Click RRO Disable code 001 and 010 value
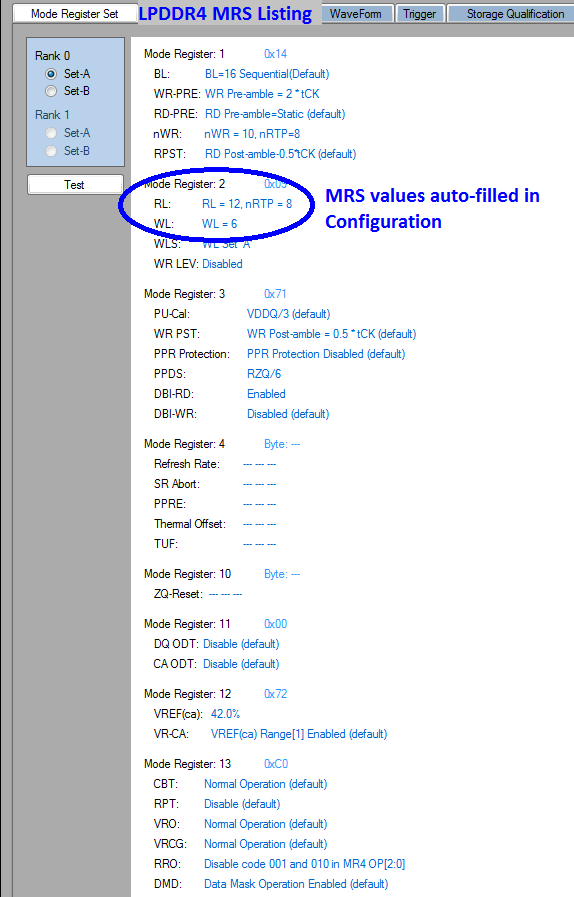 (304, 864)
